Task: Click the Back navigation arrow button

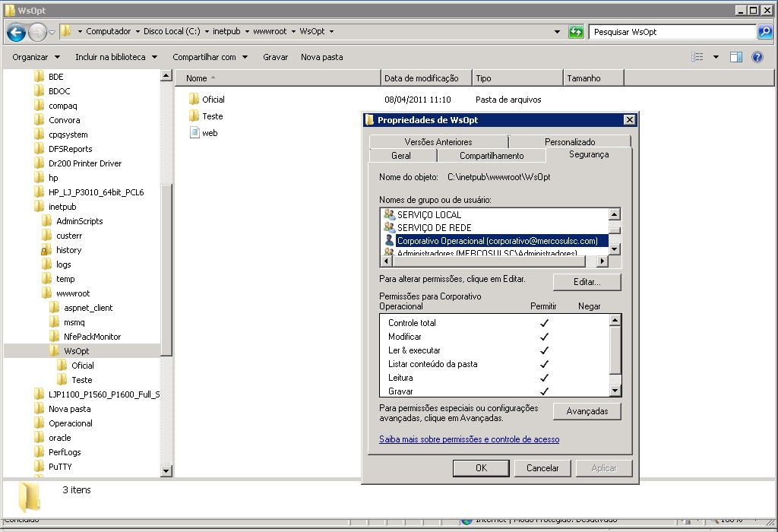Action: click(x=16, y=32)
